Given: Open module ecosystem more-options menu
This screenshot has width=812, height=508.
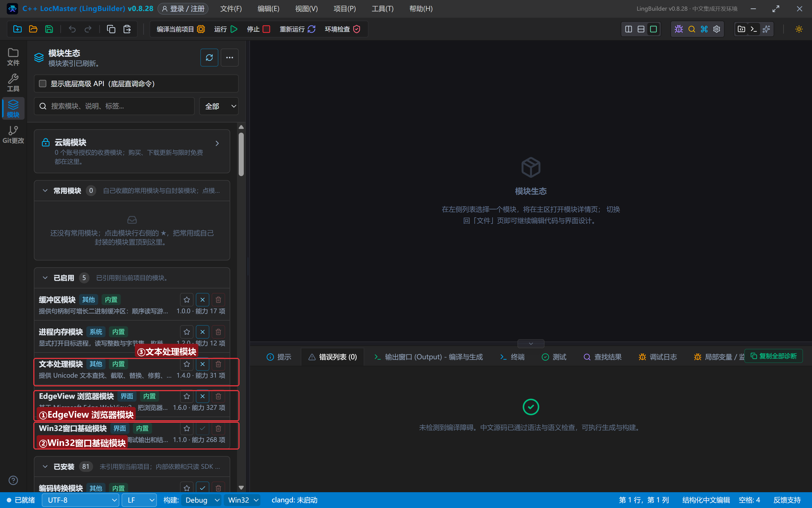Looking at the screenshot, I should pos(229,58).
